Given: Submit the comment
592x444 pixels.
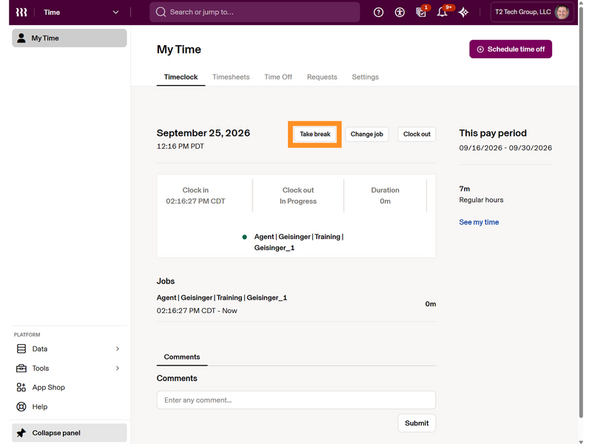Looking at the screenshot, I should click(416, 423).
